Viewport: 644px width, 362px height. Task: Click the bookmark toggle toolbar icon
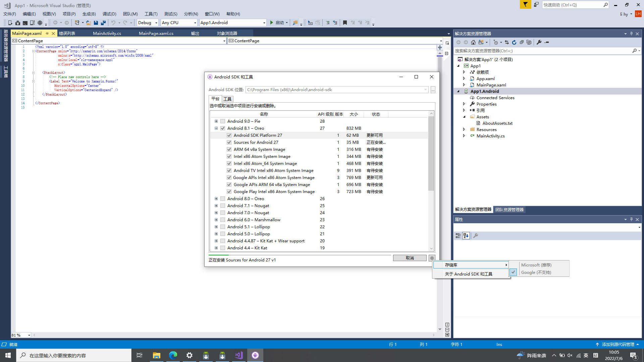pyautogui.click(x=345, y=23)
